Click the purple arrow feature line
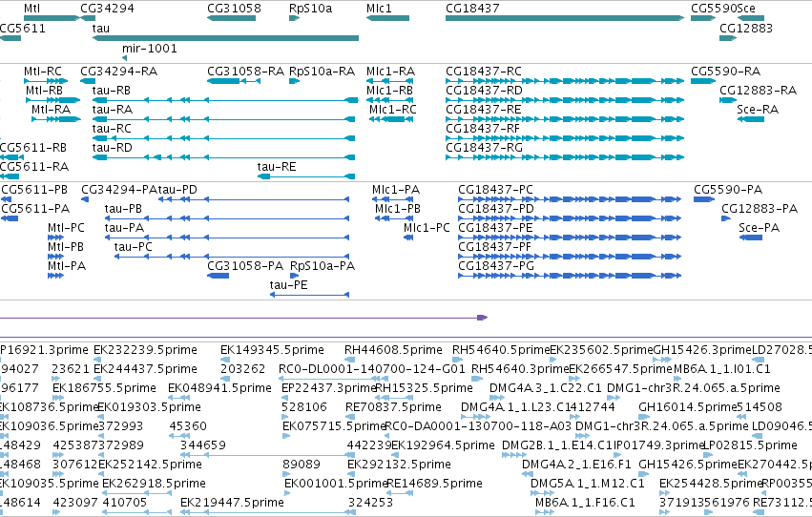The height and width of the screenshot is (517, 812). click(x=243, y=318)
